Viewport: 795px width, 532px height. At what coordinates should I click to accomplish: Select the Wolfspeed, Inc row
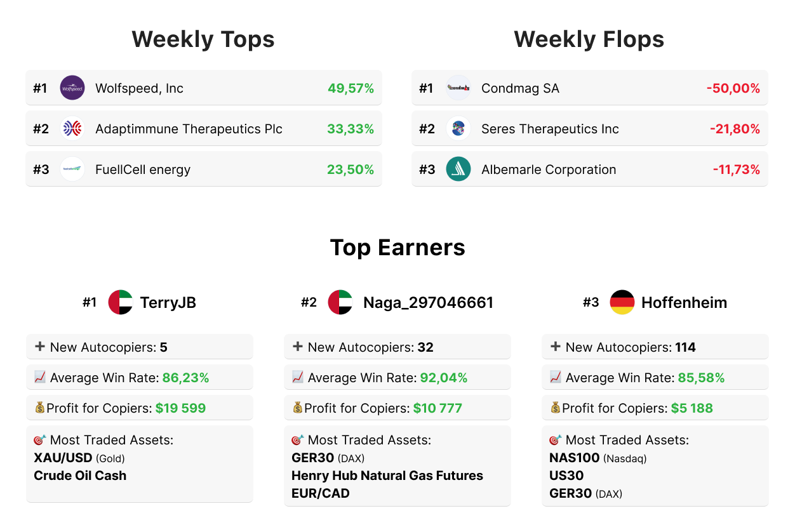[203, 88]
